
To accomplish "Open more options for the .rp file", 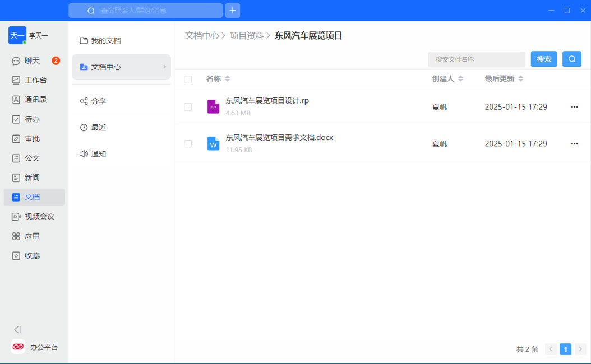I will 574,107.
